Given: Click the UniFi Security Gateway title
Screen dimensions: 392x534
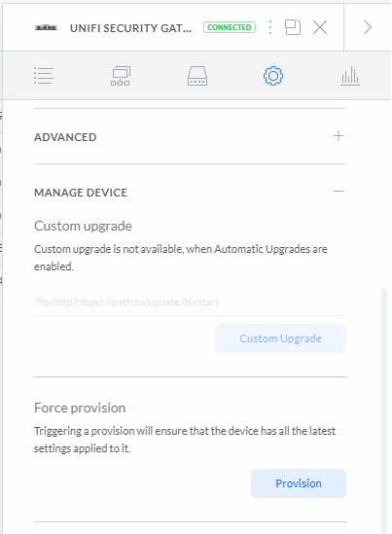Looking at the screenshot, I should click(130, 28).
